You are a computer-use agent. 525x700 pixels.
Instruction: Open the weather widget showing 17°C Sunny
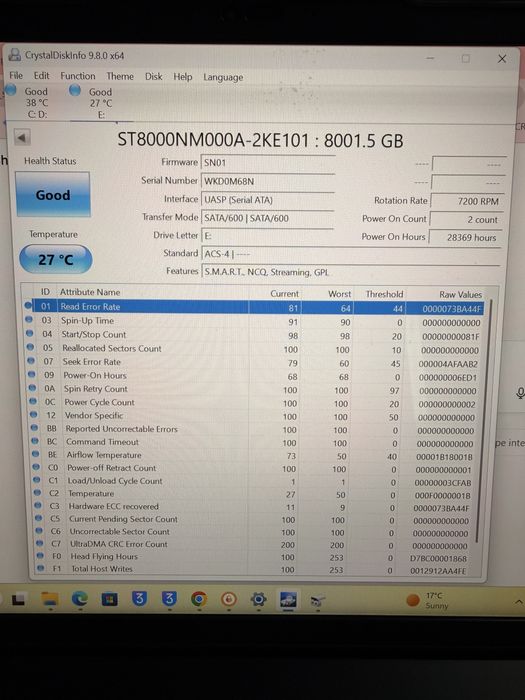(x=425, y=600)
